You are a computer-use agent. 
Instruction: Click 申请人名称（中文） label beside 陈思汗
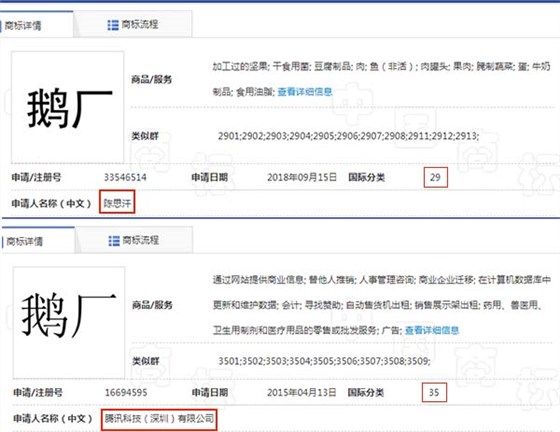51,203
